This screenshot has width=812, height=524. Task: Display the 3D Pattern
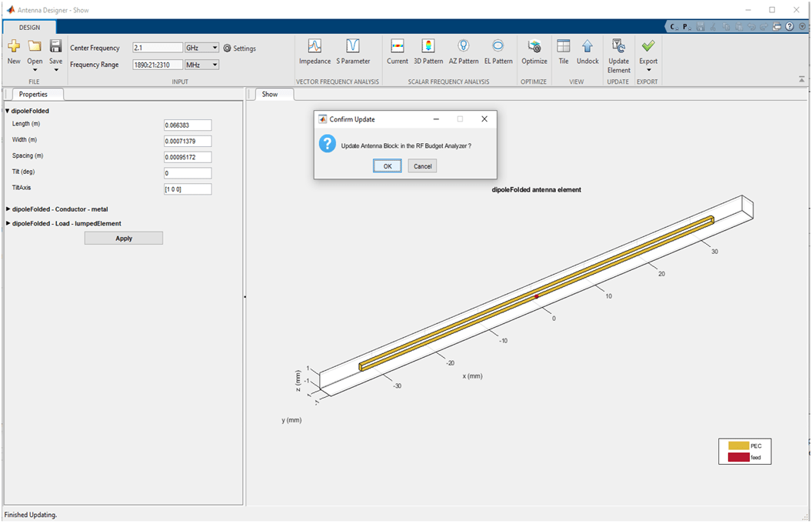tap(428, 52)
